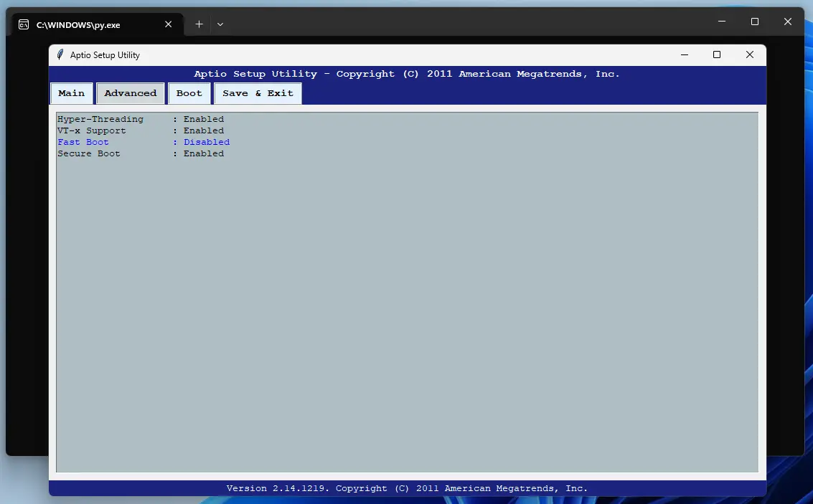This screenshot has height=504, width=813.
Task: Select the C:\WINDOWS\py.exe terminal tab
Action: pos(95,24)
